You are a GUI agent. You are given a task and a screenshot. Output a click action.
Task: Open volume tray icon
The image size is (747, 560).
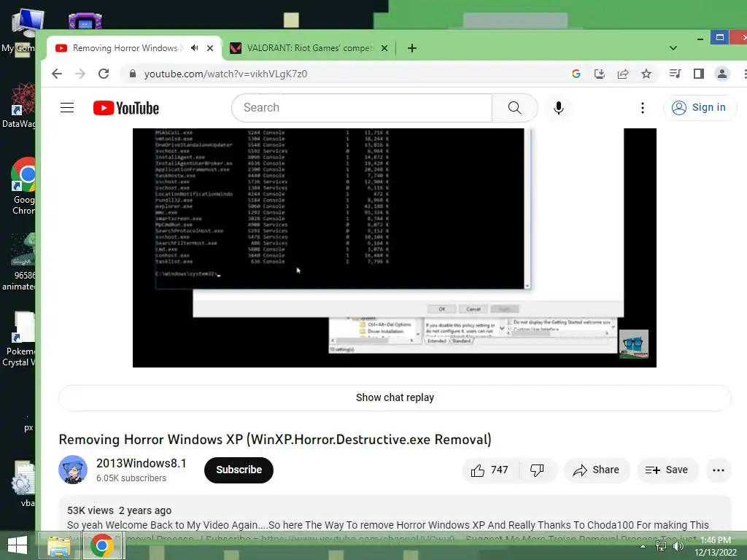(x=678, y=546)
